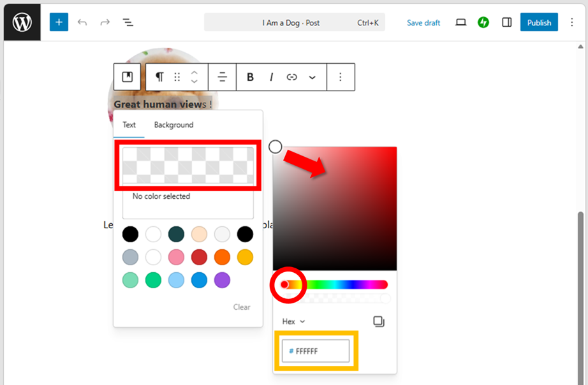The height and width of the screenshot is (385, 588).
Task: Expand the Hex color format dropdown
Action: point(294,322)
